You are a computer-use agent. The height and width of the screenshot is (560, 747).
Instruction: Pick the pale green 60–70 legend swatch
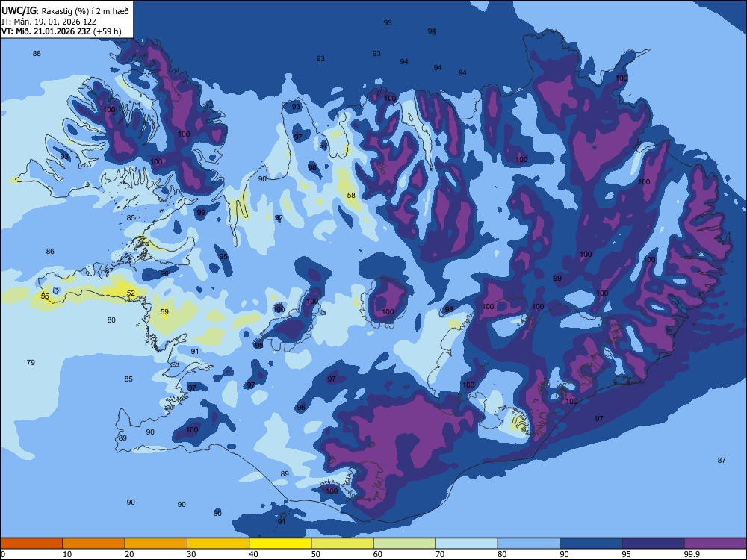click(404, 544)
